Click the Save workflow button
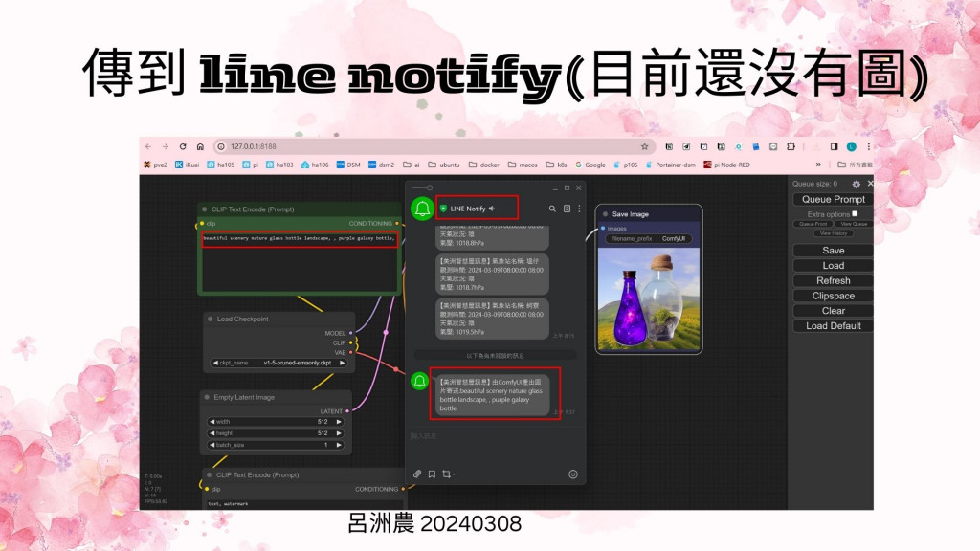 tap(834, 251)
